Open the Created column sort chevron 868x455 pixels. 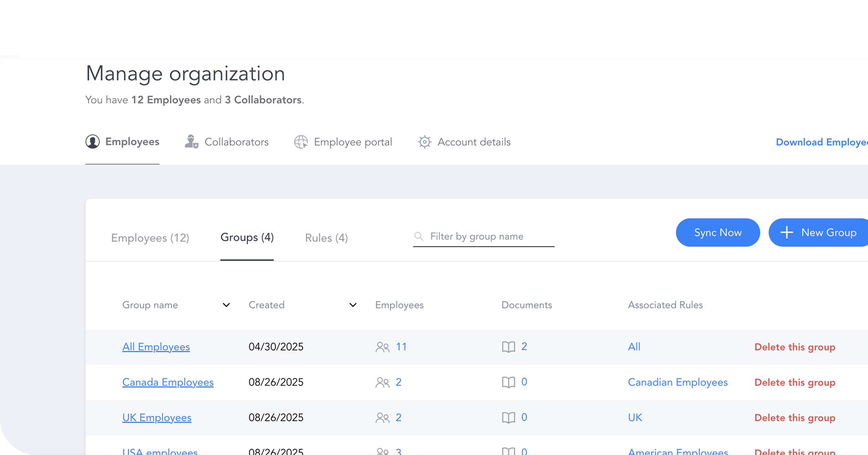point(353,305)
